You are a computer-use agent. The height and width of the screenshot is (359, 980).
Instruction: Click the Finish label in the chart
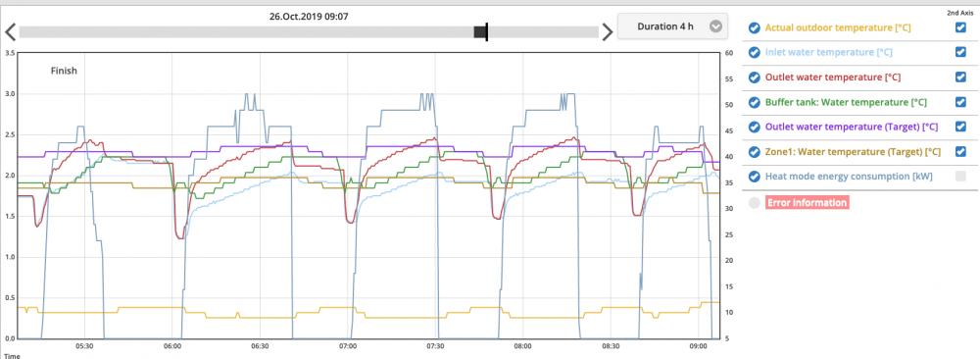pyautogui.click(x=64, y=71)
